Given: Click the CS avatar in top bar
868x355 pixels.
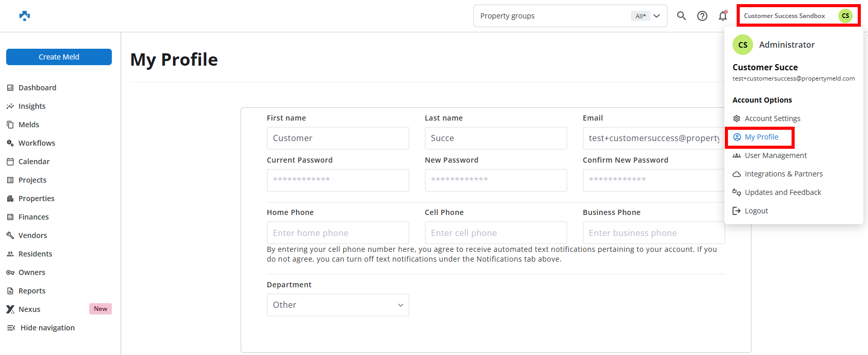Looking at the screenshot, I should point(845,16).
